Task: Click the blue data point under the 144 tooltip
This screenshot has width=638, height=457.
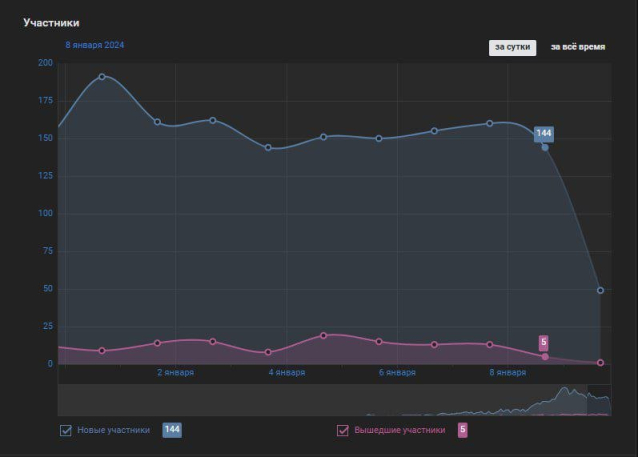Action: point(545,147)
